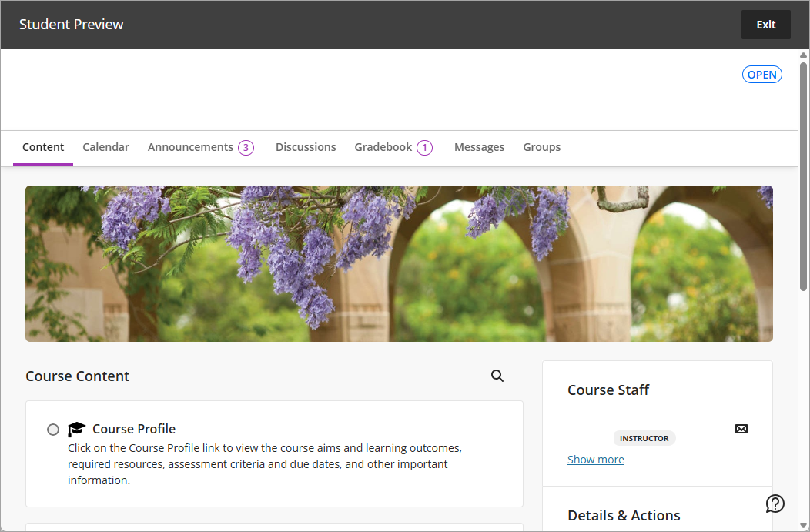The image size is (810, 532).
Task: Click the Announcements count badge showing 3
Action: (246, 148)
